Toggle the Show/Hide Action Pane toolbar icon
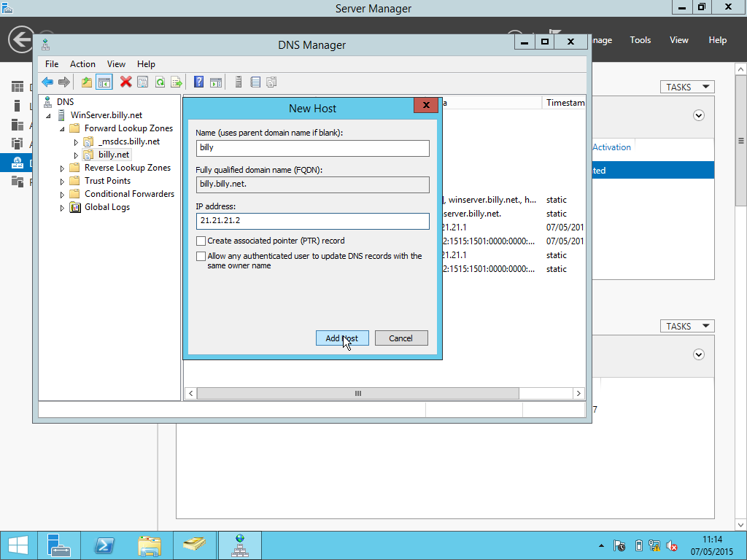Viewport: 747px width, 560px height. pos(216,82)
